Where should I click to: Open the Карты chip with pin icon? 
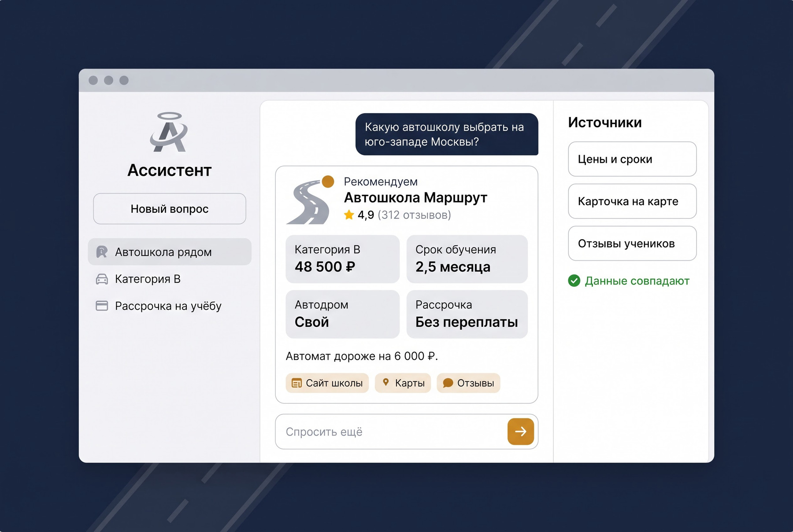403,383
